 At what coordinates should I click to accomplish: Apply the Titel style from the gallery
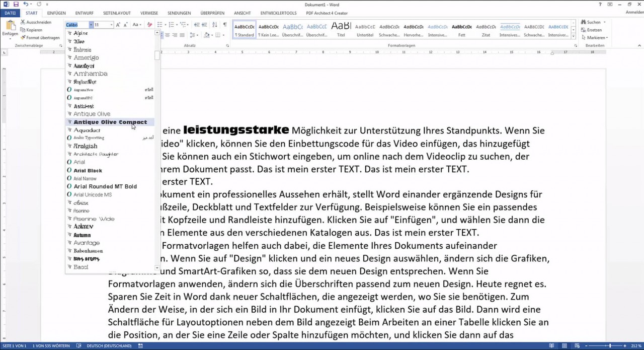341,28
